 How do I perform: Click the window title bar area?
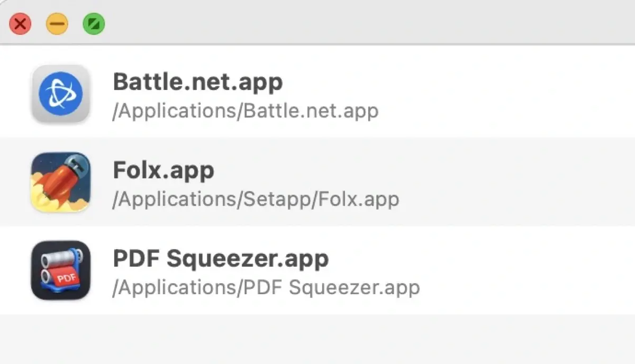(x=317, y=23)
